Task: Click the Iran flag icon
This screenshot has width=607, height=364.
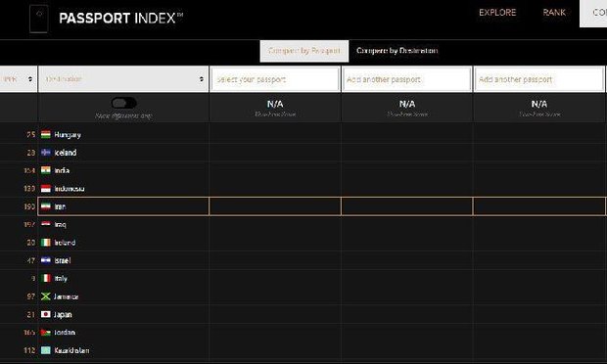Action: tap(46, 206)
